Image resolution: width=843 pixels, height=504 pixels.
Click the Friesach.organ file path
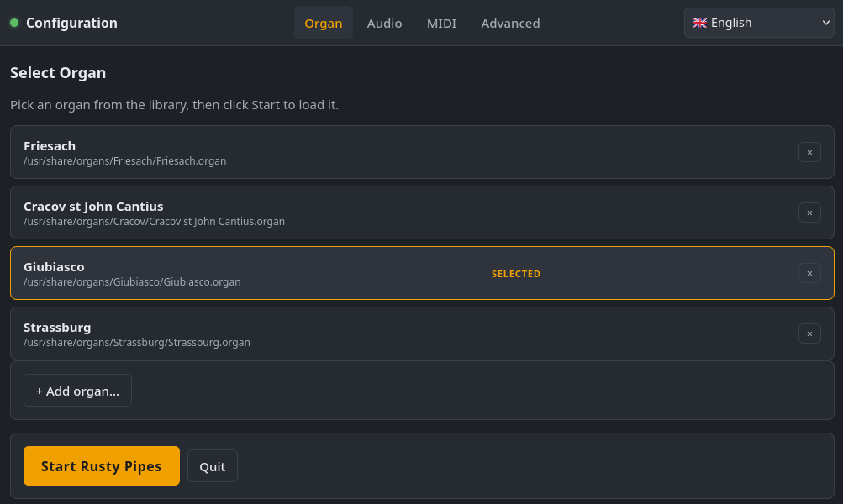click(x=124, y=160)
